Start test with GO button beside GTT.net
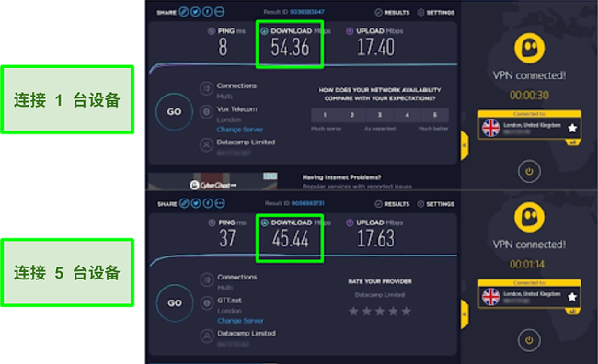Viewport: 598px width, 364px height. pos(175,303)
